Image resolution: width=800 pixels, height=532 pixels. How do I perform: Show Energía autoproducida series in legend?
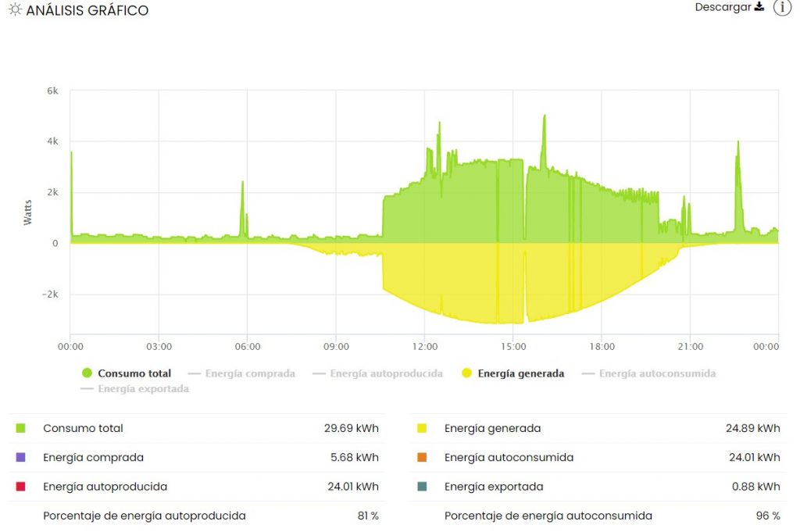(386, 373)
